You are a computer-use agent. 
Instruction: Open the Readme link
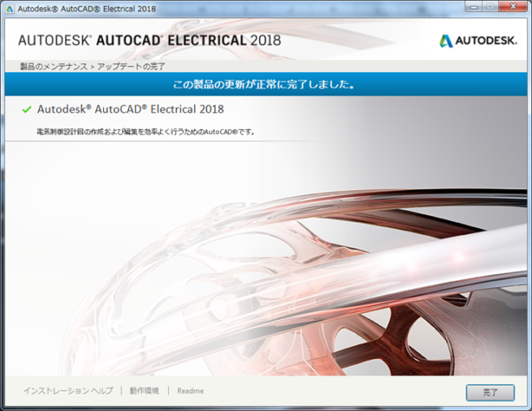click(x=190, y=391)
